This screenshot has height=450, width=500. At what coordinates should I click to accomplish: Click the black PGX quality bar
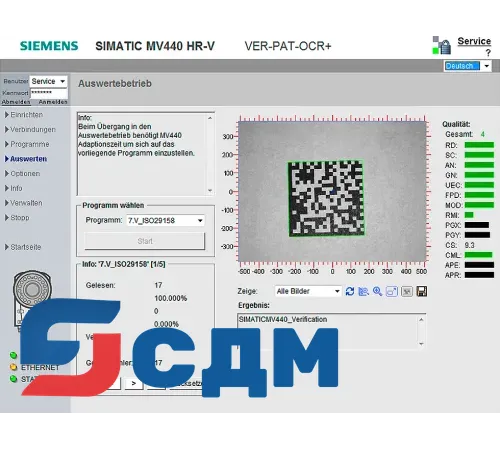pyautogui.click(x=477, y=225)
